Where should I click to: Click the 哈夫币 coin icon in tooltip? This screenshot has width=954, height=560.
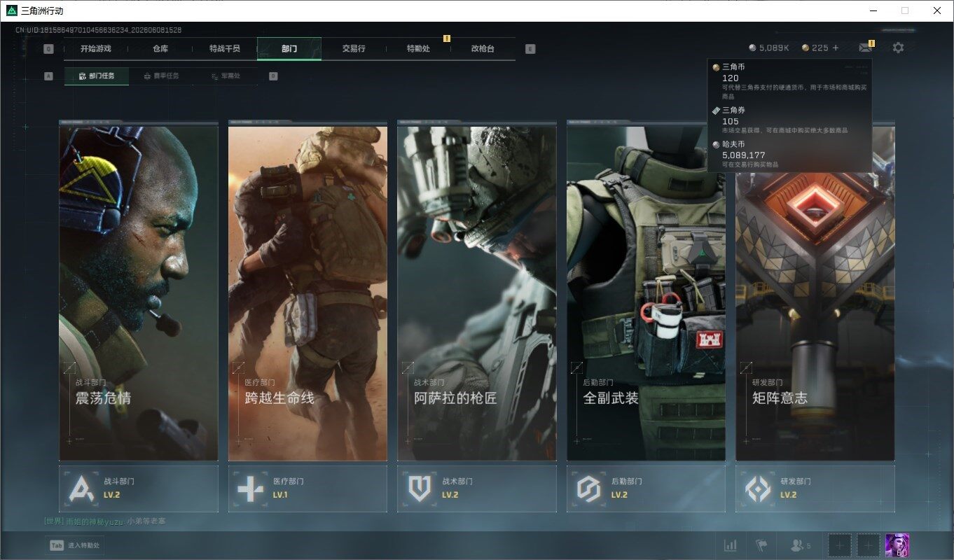[x=716, y=143]
